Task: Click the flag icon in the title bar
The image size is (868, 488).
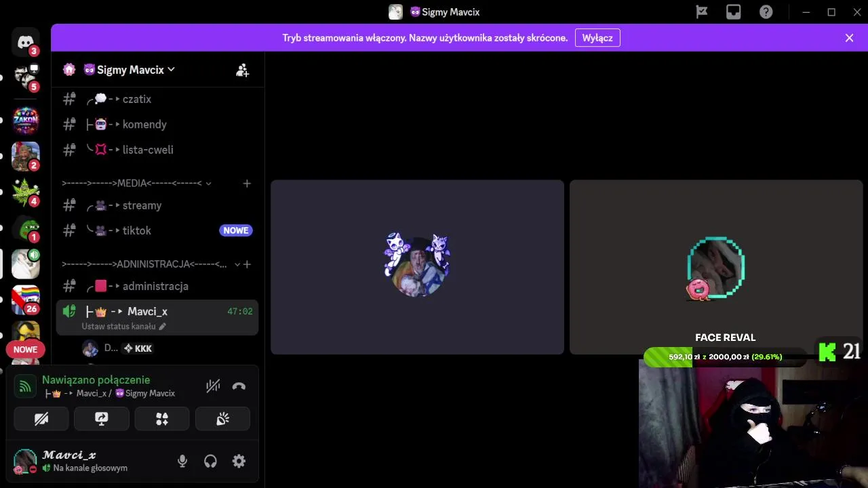Action: coord(702,12)
